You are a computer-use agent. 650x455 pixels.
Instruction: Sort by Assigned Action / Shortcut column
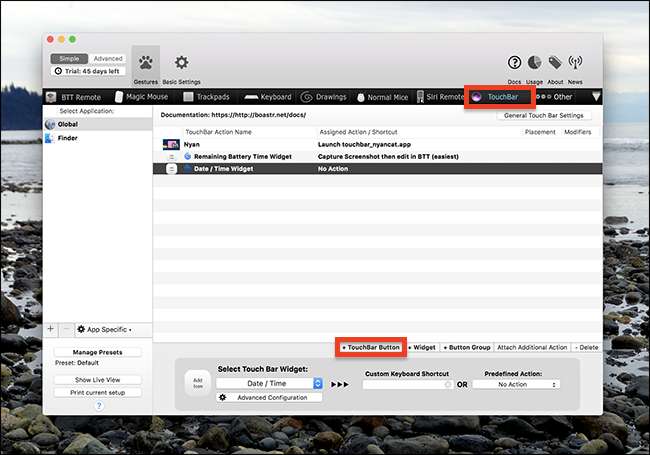(x=358, y=132)
